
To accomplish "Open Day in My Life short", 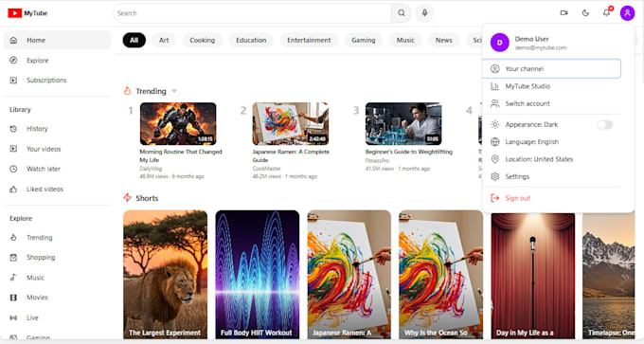I will [x=532, y=276].
